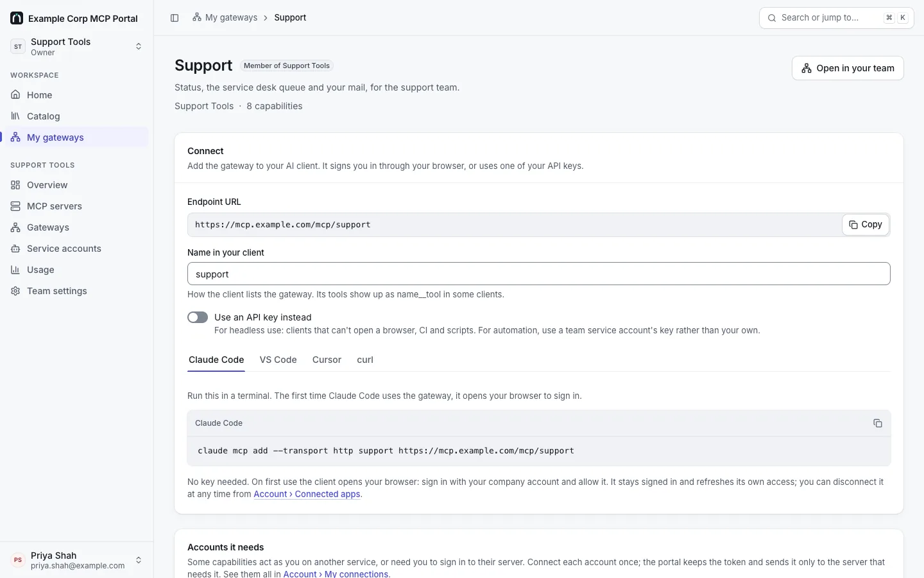
Task: Click the Catalog library icon
Action: (x=15, y=116)
